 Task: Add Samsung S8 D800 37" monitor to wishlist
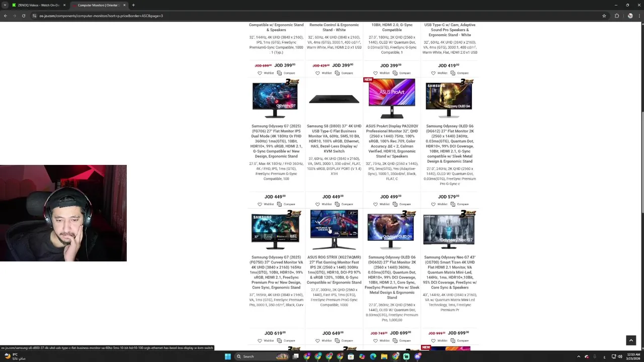(x=324, y=204)
